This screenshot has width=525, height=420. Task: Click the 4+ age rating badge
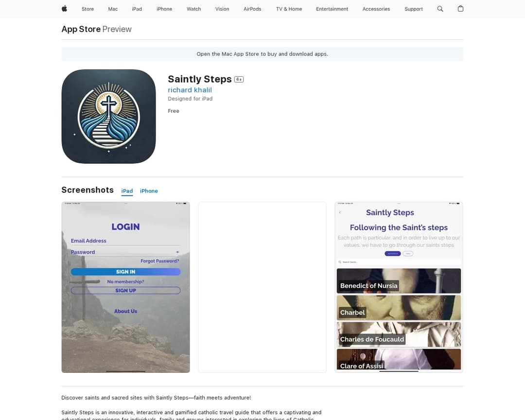pyautogui.click(x=239, y=79)
